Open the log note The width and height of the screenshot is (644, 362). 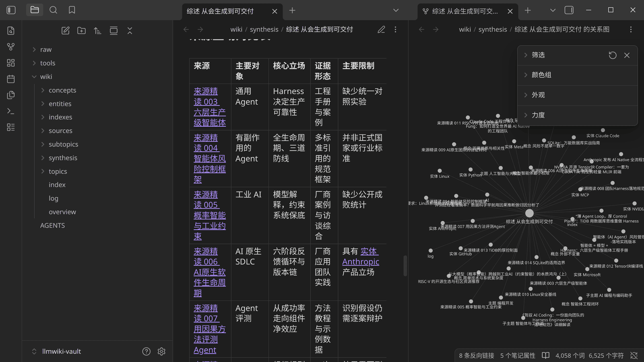tap(54, 198)
